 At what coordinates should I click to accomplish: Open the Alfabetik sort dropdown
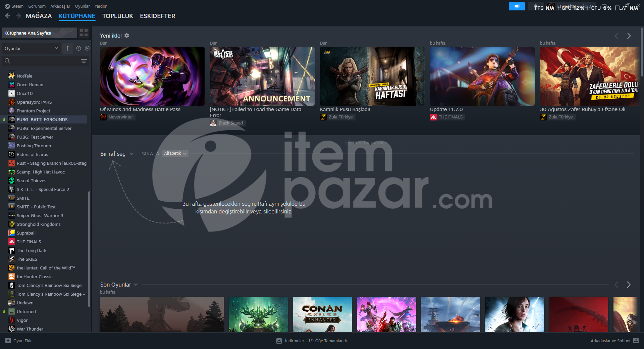pos(175,153)
